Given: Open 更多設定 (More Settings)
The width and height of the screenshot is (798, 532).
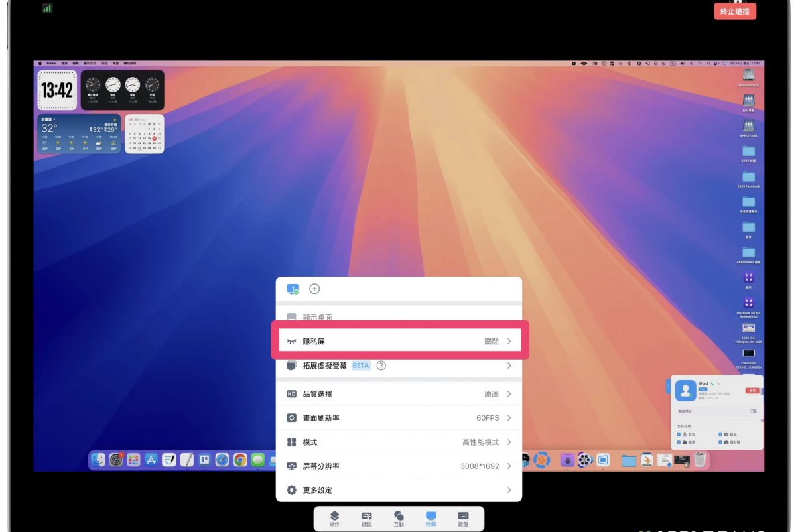Looking at the screenshot, I should tap(399, 490).
